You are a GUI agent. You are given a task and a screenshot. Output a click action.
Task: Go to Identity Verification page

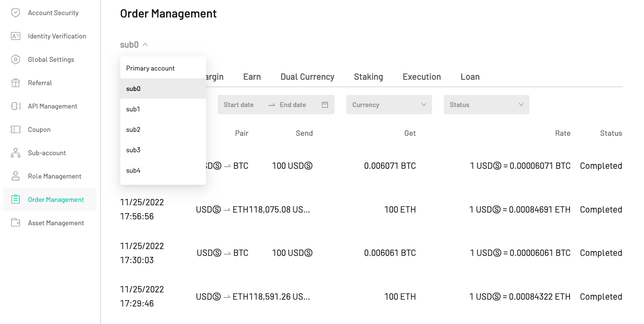click(50, 36)
